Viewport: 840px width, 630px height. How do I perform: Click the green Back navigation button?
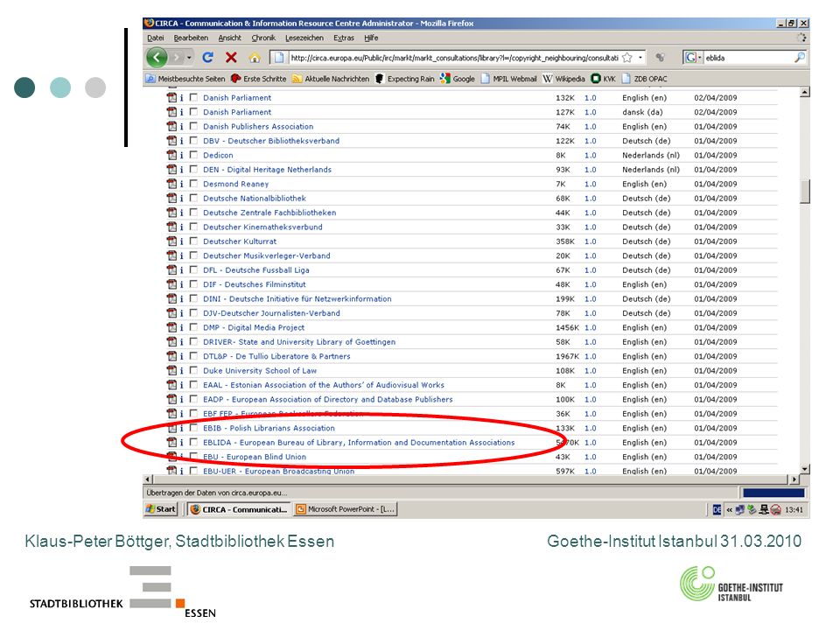click(x=157, y=58)
